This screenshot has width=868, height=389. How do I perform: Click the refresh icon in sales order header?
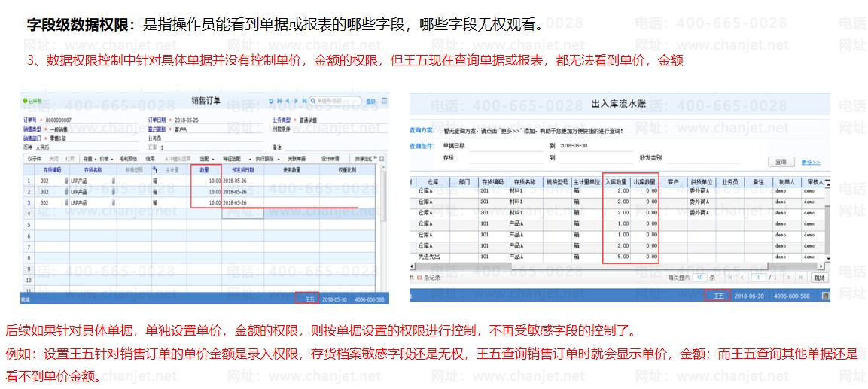click(272, 101)
